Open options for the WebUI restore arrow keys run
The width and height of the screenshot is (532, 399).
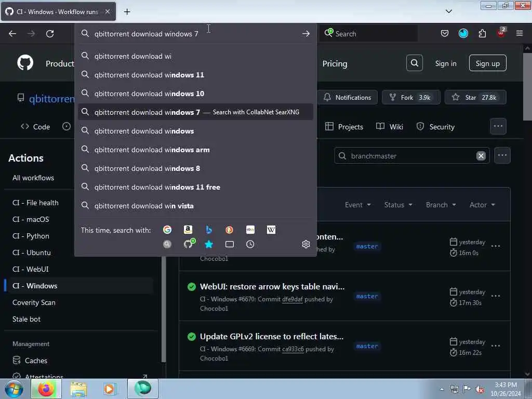click(x=495, y=296)
